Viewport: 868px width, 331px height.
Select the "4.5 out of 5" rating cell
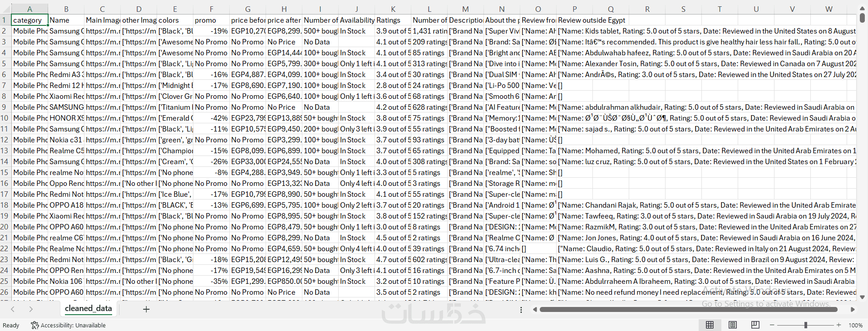[393, 238]
